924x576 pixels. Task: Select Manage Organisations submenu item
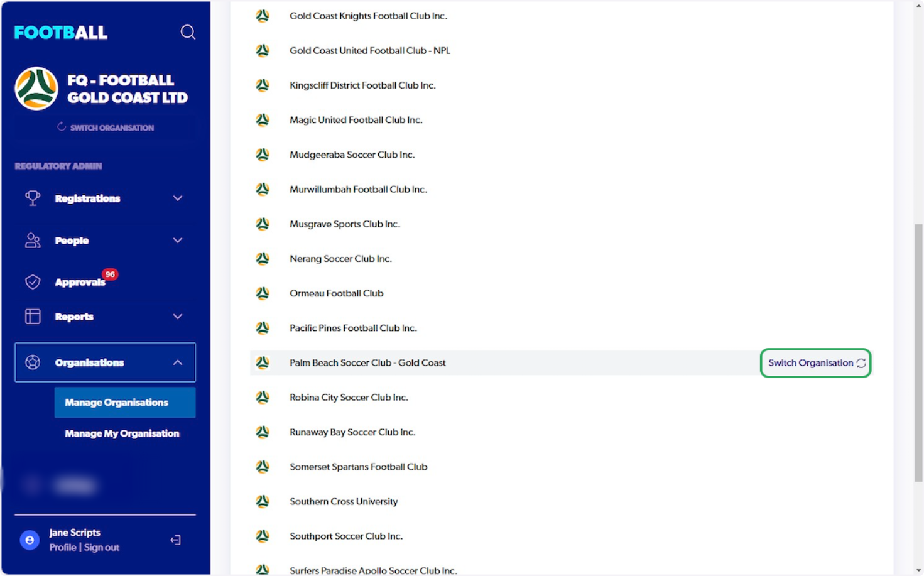[x=125, y=403]
